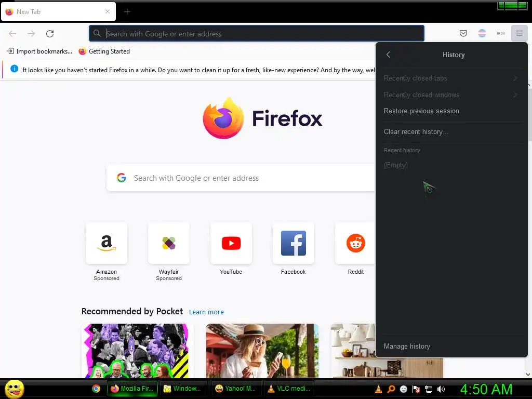The height and width of the screenshot is (399, 532).
Task: Launch Chrome from the taskbar
Action: [x=96, y=389]
